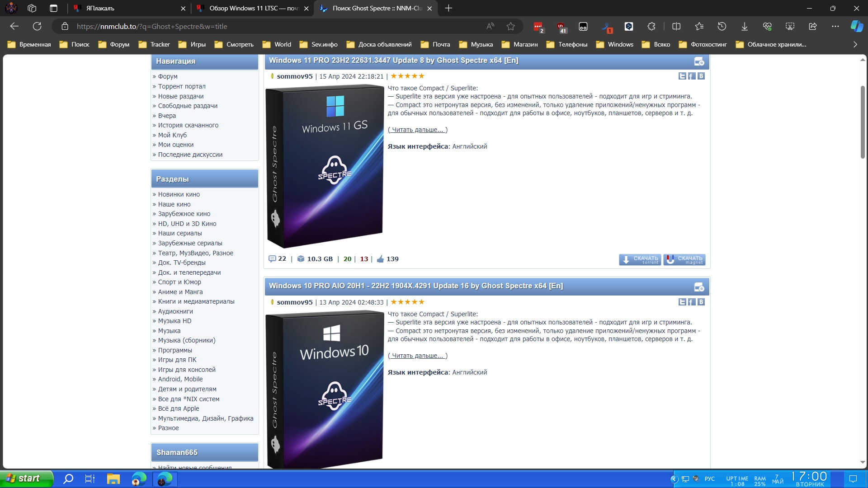Open the Игры для ПК section

[177, 360]
